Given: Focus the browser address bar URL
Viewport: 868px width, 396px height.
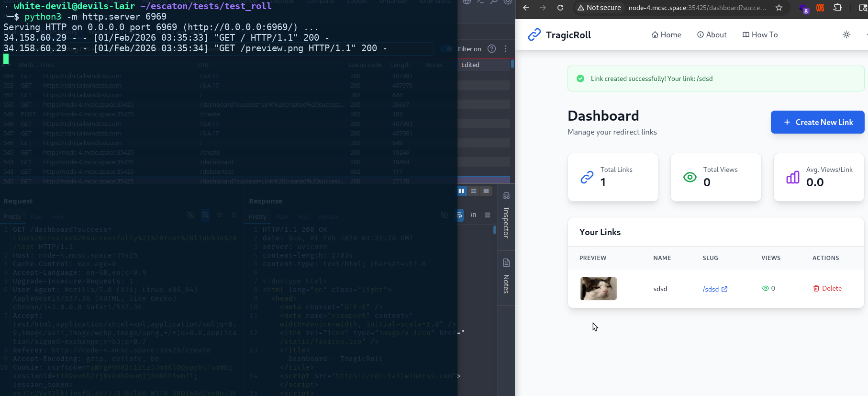Looking at the screenshot, I should (697, 8).
